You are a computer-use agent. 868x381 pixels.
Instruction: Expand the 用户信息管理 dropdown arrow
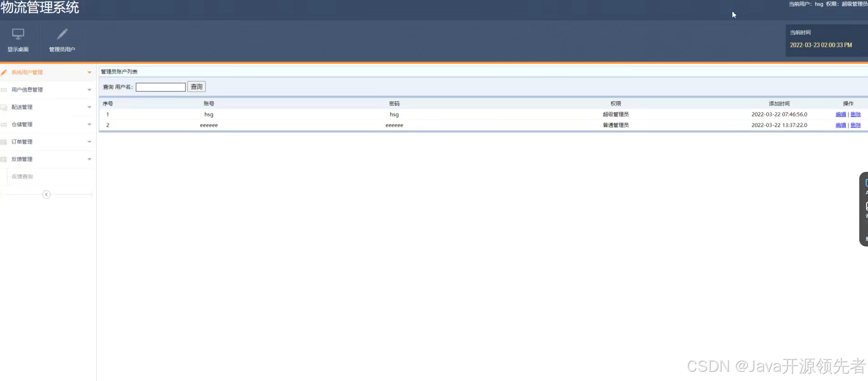pyautogui.click(x=89, y=90)
